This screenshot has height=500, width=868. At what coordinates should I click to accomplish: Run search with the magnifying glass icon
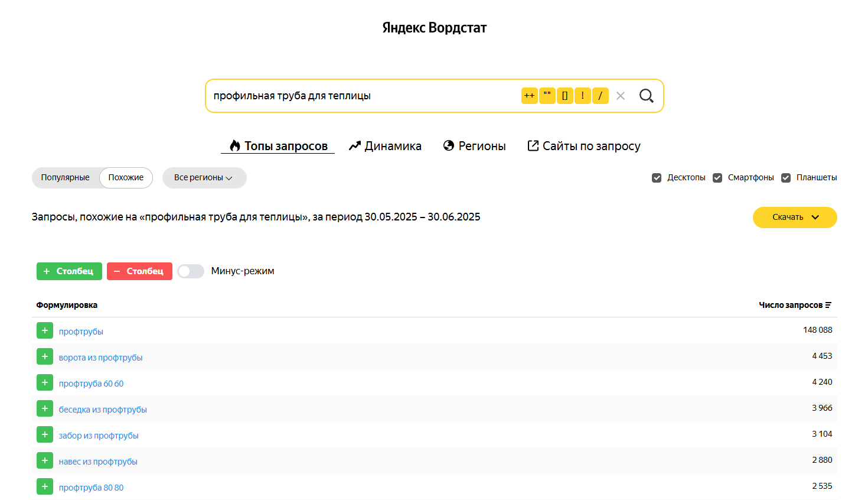point(647,96)
